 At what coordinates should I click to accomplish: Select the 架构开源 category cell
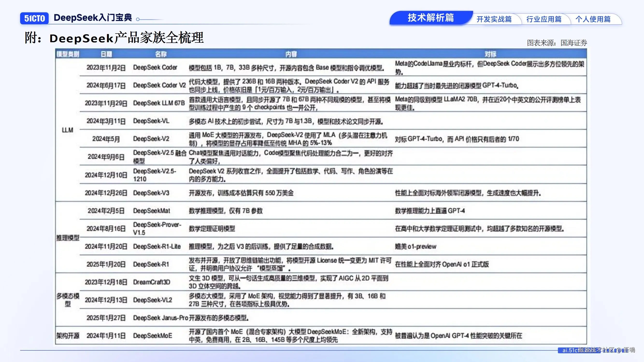pos(67,335)
